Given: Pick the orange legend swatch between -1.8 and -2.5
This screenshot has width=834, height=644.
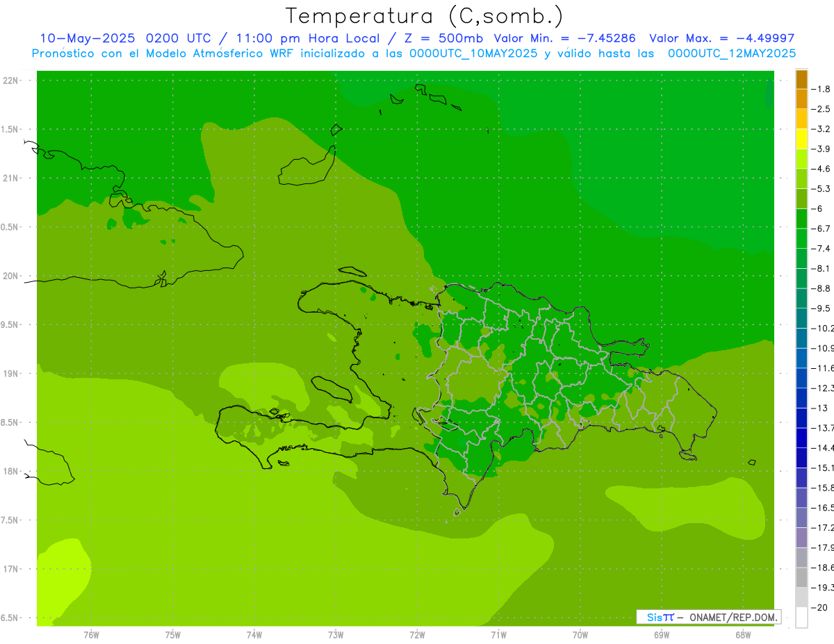Looking at the screenshot, I should [x=801, y=99].
